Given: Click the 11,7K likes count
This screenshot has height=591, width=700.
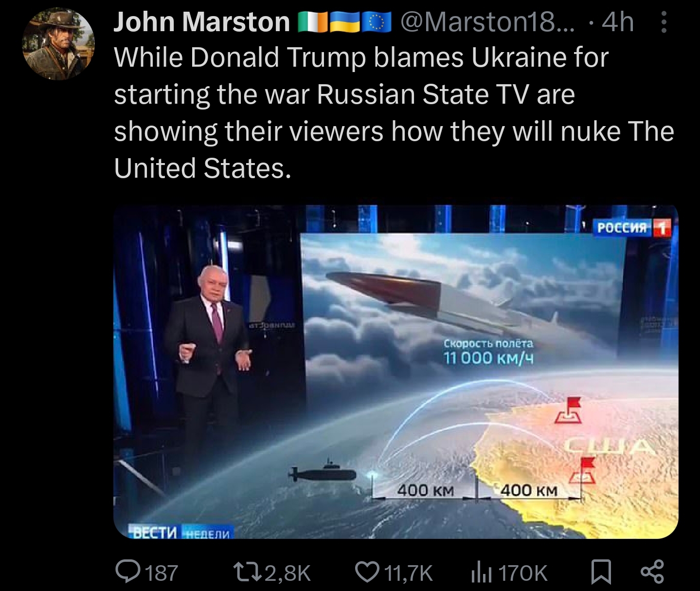Looking at the screenshot, I should click(x=409, y=573).
